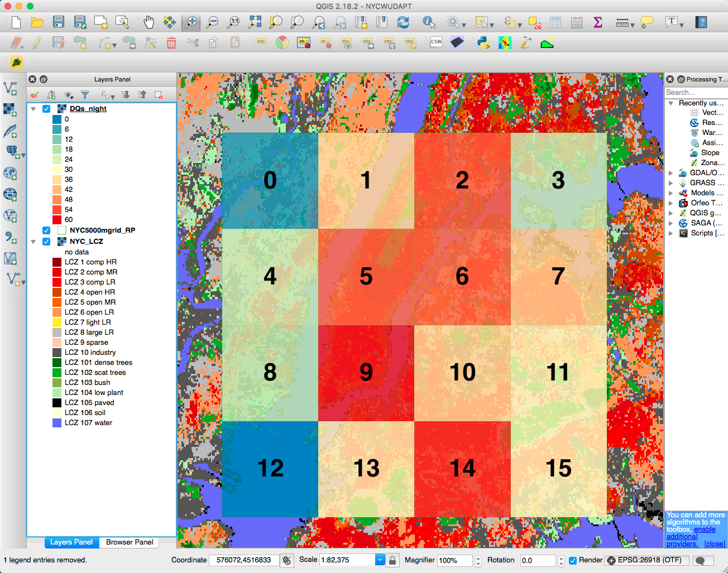Open the Python console icon
The image size is (728, 573).
click(x=483, y=42)
